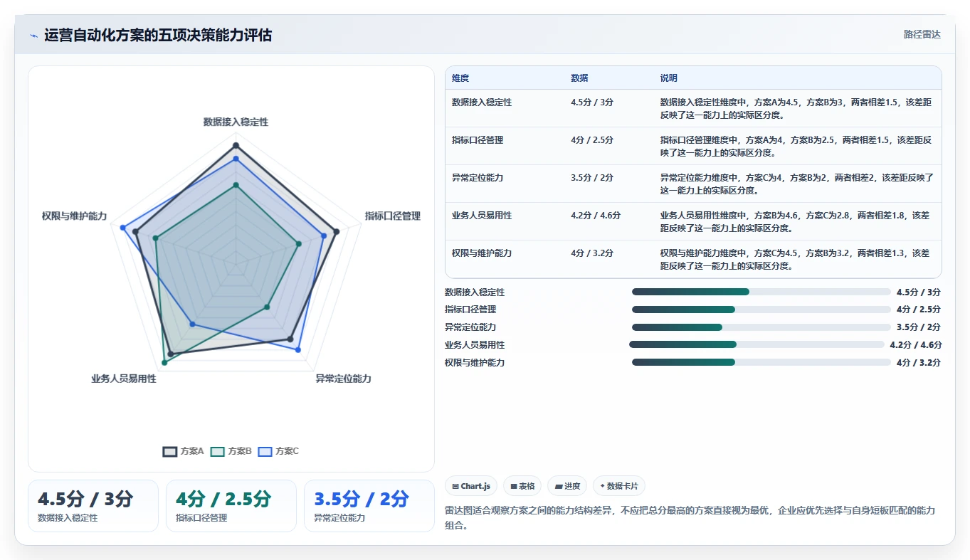Click 业务人员易用性 table row name

(x=482, y=216)
